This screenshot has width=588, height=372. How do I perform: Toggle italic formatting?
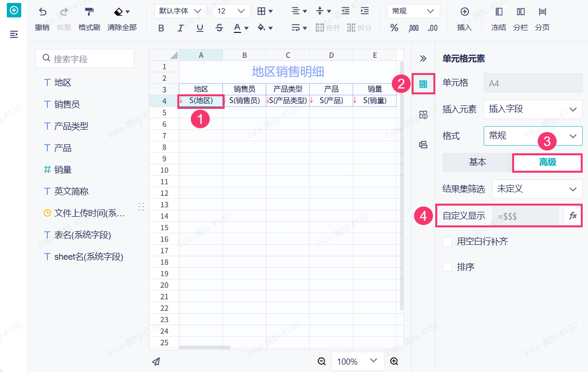tap(181, 28)
